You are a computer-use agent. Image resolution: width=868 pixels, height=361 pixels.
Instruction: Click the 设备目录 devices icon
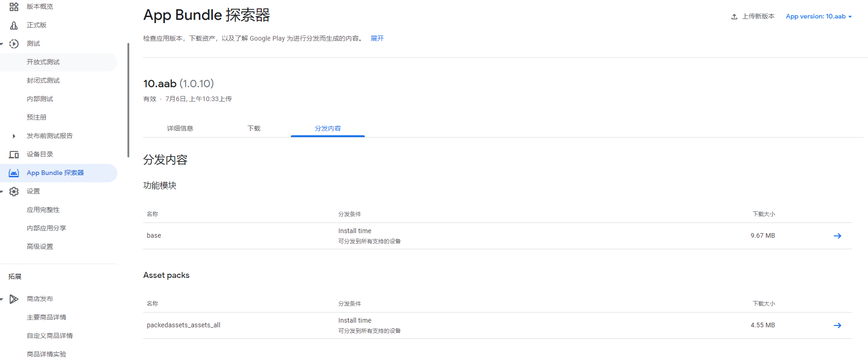14,154
